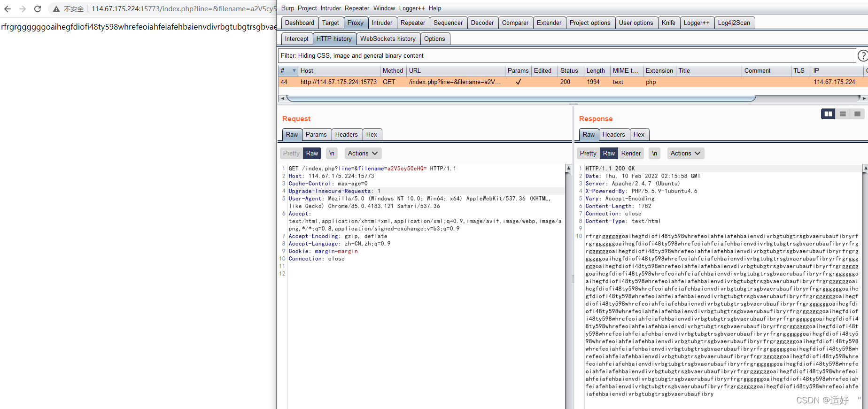Open the Project menu
868x409 pixels.
point(307,8)
